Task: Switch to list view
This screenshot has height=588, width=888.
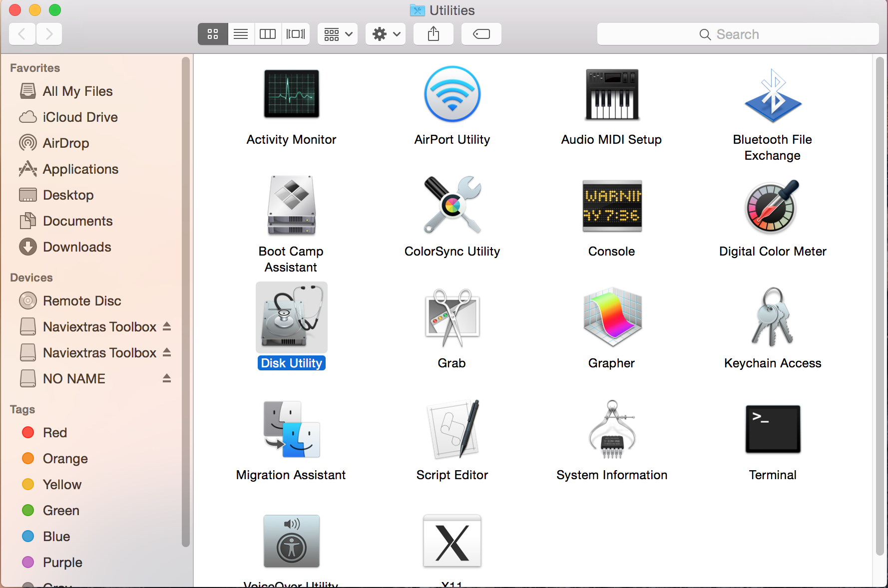Action: click(241, 34)
